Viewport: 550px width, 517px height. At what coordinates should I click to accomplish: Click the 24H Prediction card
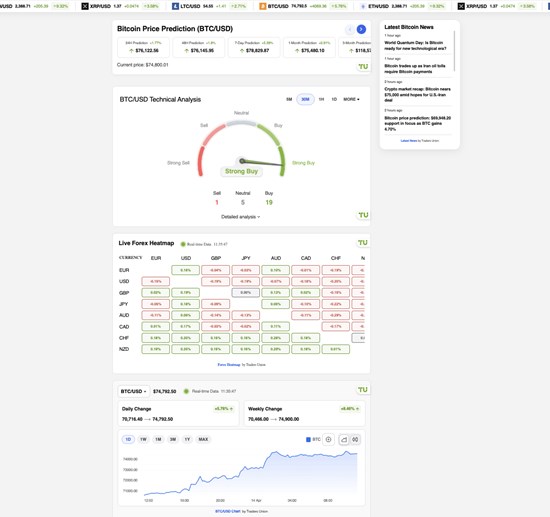coord(143,47)
